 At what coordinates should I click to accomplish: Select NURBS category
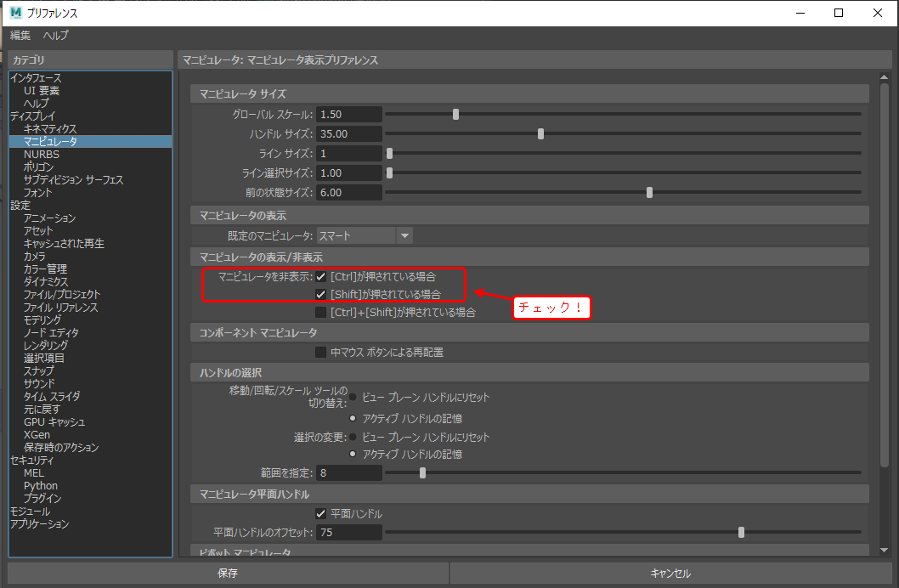(x=42, y=154)
